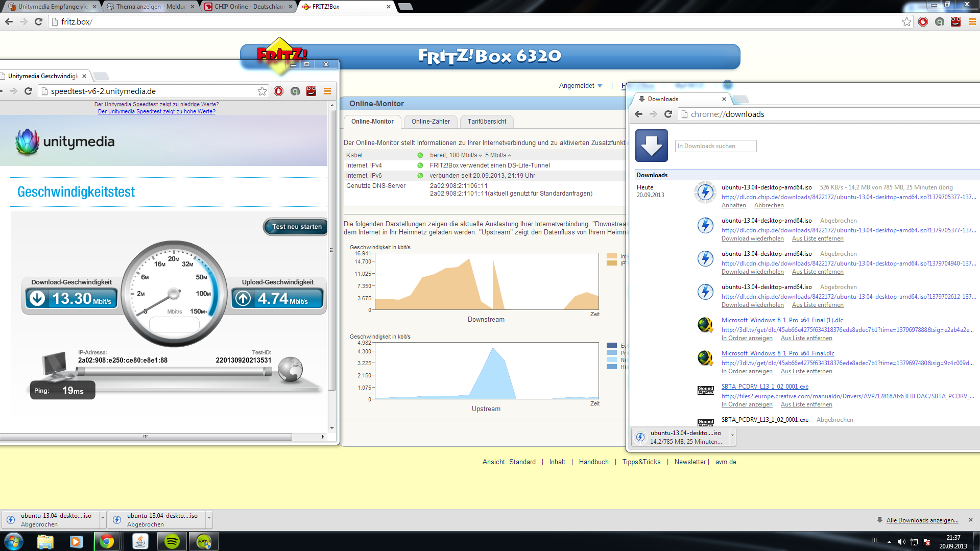Viewport: 980px width, 551px height.
Task: Open Tipps&Tricks link
Action: (x=641, y=462)
